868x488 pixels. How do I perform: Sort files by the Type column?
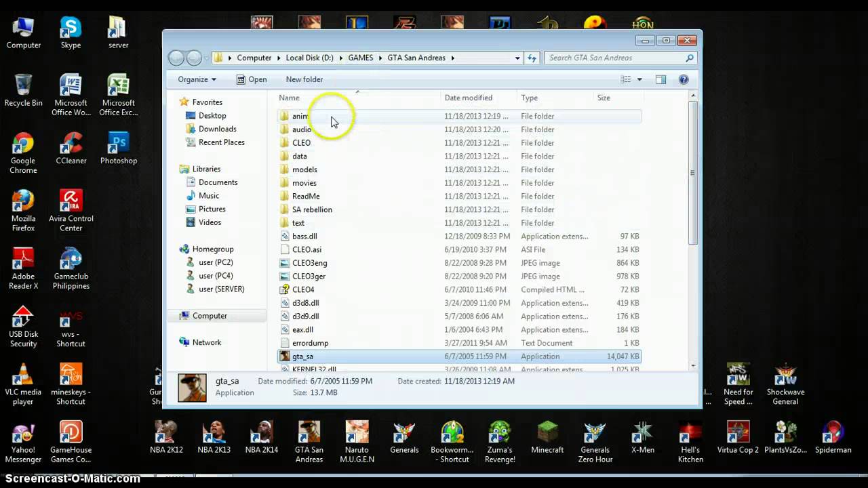coord(555,98)
